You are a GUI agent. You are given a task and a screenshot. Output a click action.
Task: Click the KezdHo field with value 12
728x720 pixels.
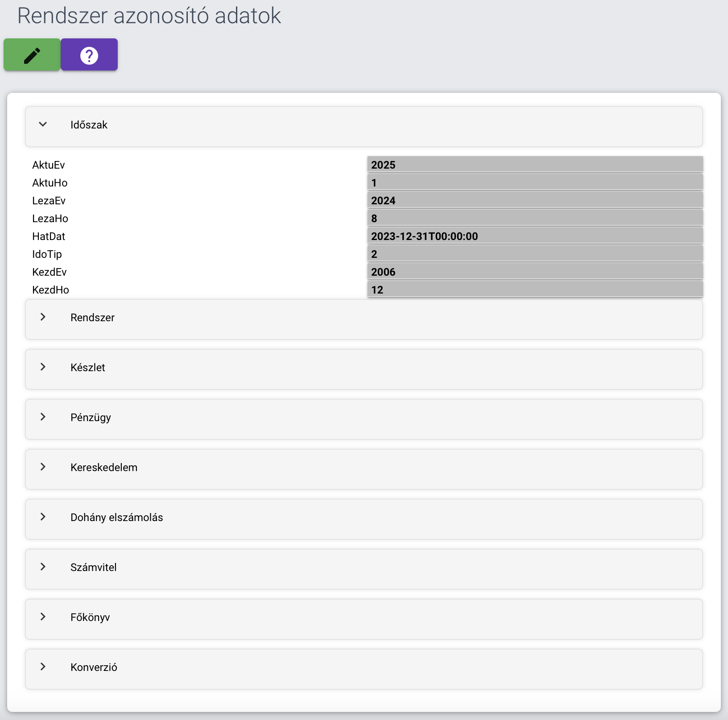click(535, 290)
